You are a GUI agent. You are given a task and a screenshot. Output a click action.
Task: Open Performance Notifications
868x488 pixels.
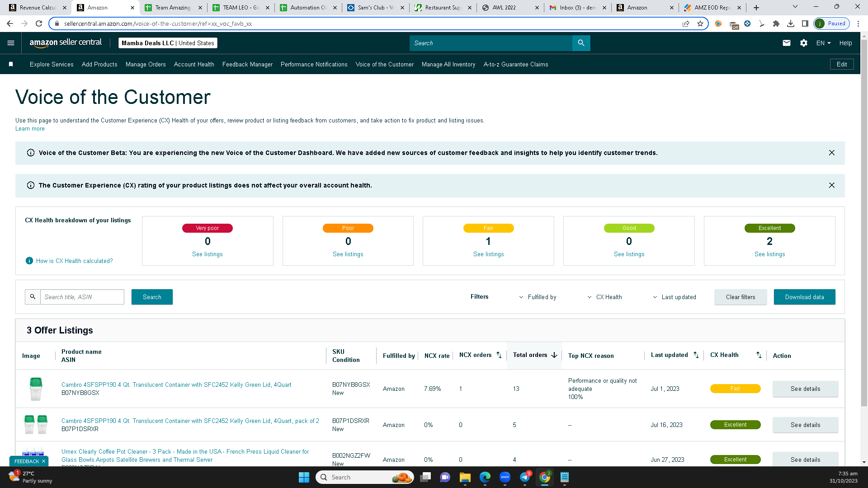[314, 64]
